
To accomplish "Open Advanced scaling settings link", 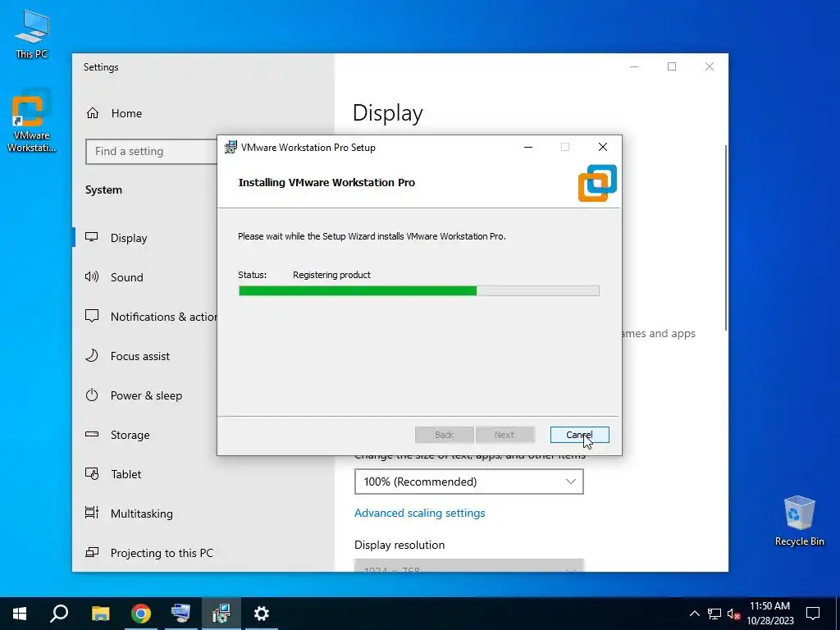I will [x=419, y=513].
